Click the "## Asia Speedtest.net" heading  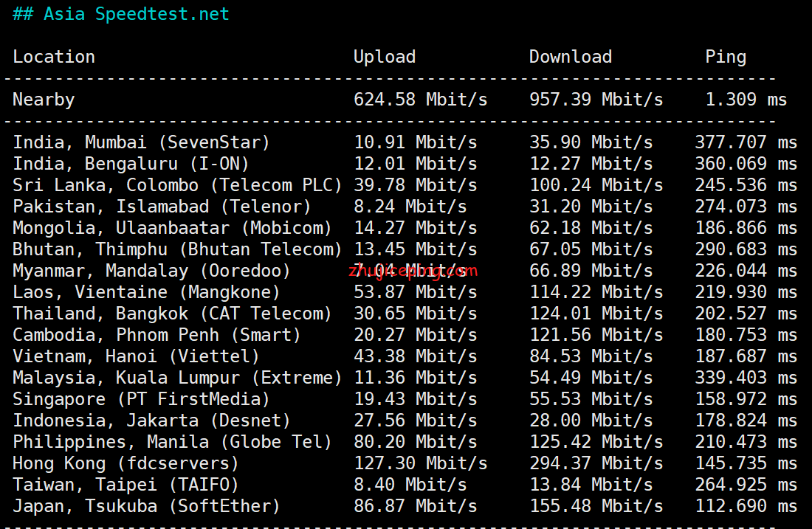click(x=121, y=14)
